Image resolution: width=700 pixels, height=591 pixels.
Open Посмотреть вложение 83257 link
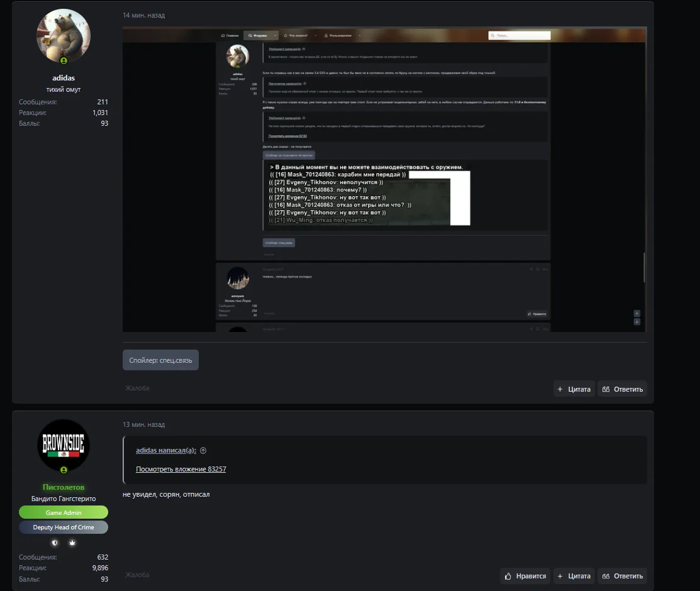coord(181,469)
